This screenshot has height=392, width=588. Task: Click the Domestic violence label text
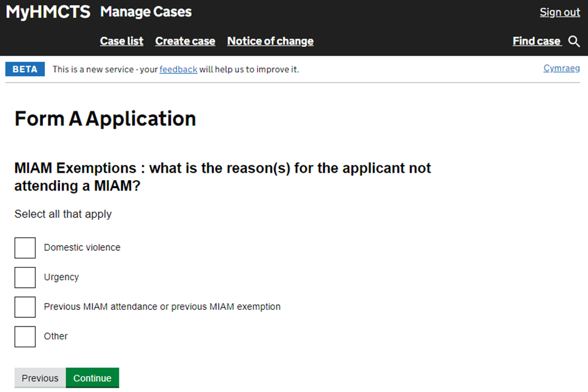click(82, 247)
